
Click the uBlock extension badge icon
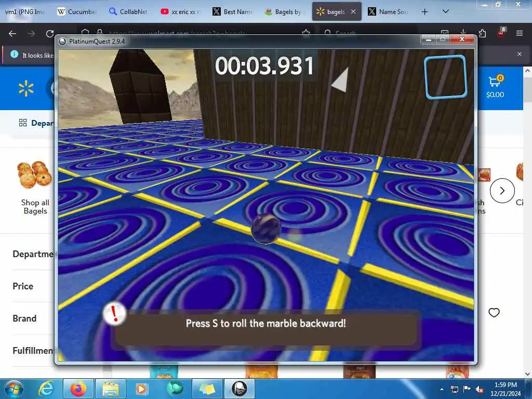(501, 33)
